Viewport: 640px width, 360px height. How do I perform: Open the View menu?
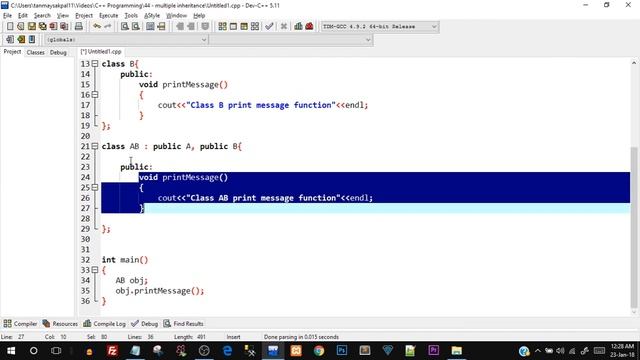62,16
